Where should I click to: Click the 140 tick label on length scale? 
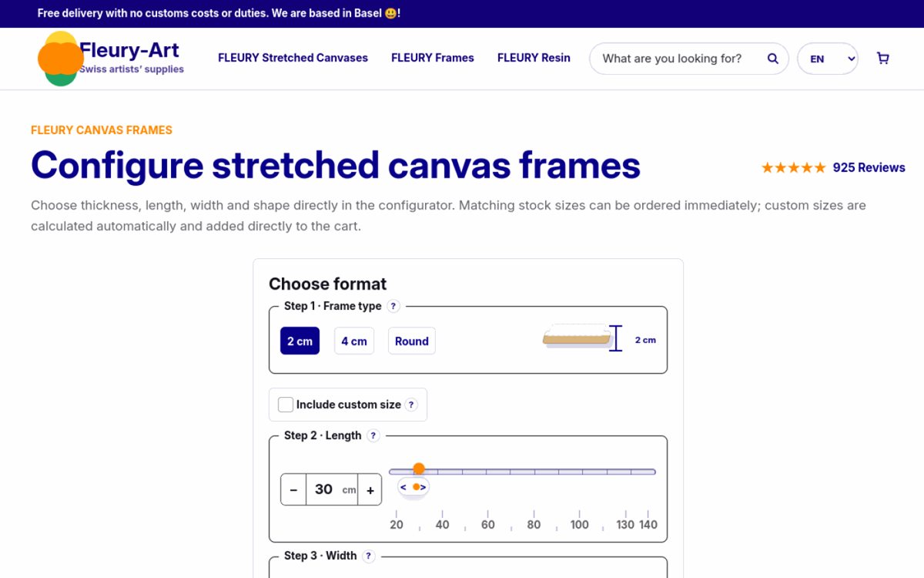click(x=648, y=525)
